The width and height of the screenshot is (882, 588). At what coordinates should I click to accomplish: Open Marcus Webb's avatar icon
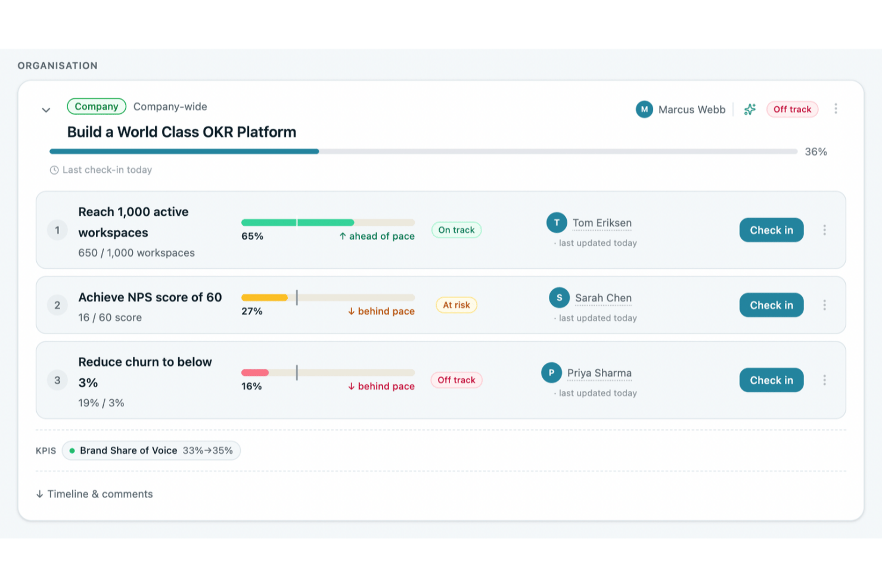[644, 110]
